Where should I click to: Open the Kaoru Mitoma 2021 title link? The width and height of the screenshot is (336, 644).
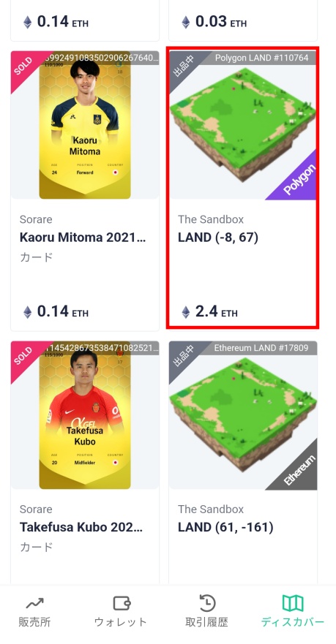tap(83, 238)
